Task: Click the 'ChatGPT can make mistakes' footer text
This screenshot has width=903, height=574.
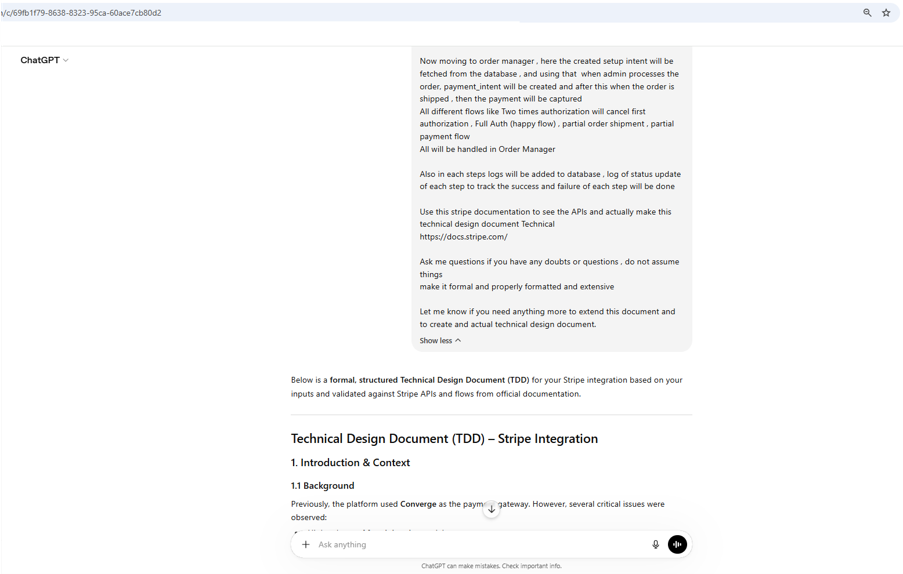Action: coord(491,566)
